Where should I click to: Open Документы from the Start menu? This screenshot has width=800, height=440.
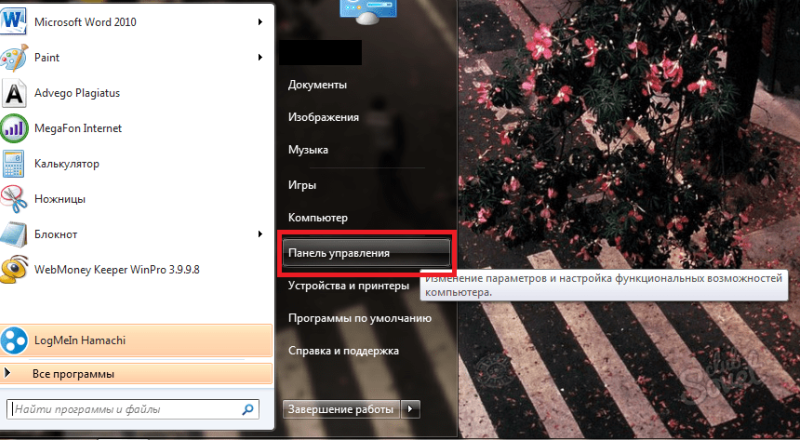[x=317, y=85]
